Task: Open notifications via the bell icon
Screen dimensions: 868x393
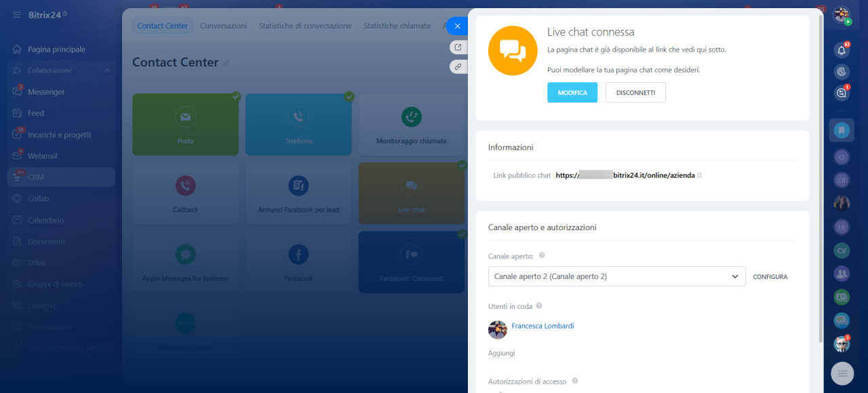Action: 842,50
